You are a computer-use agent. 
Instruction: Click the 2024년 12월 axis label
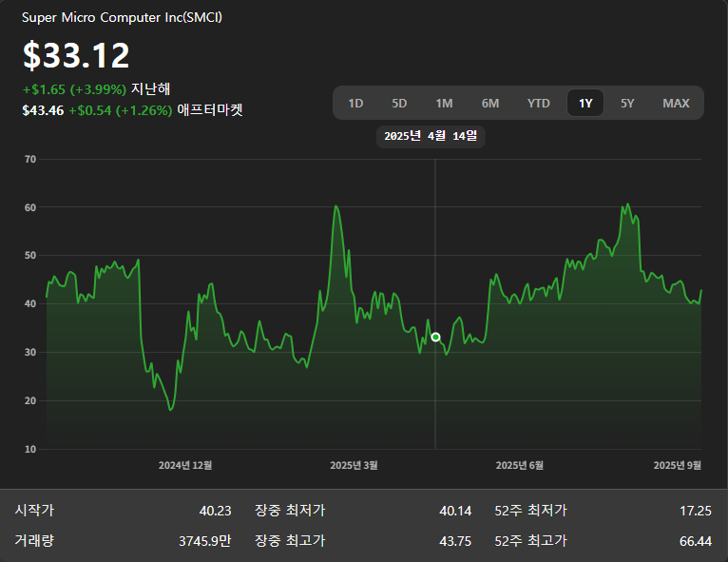click(x=185, y=465)
